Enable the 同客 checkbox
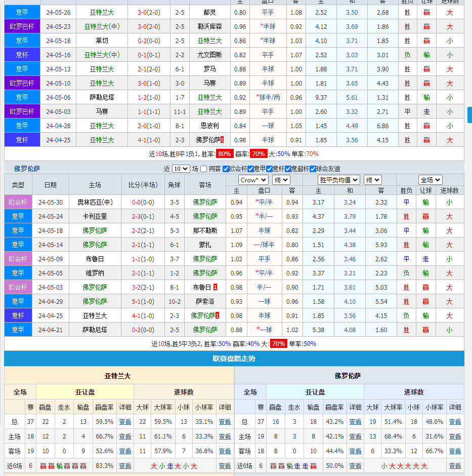Screen dimensions: 472x476 pos(203,169)
